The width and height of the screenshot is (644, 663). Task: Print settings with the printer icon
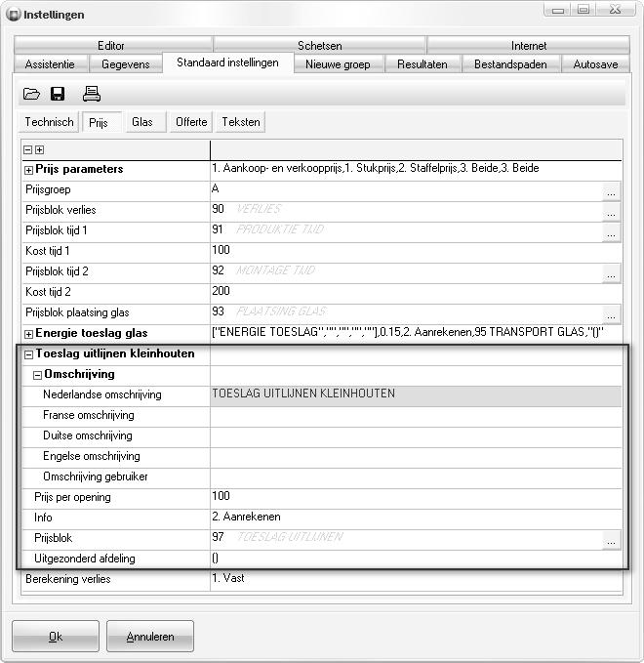[92, 94]
